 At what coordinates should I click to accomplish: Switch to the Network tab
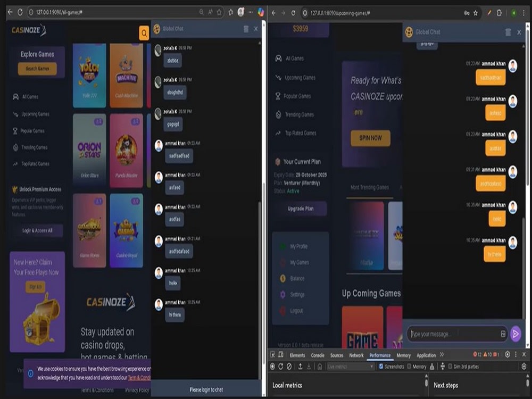click(356, 355)
